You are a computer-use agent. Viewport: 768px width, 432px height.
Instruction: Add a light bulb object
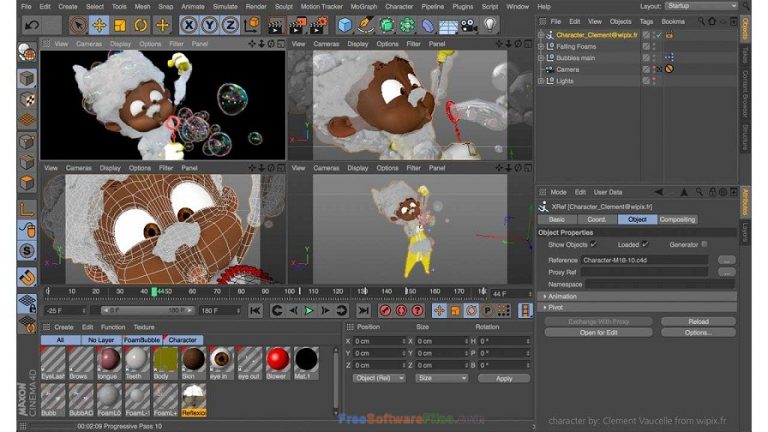point(489,24)
